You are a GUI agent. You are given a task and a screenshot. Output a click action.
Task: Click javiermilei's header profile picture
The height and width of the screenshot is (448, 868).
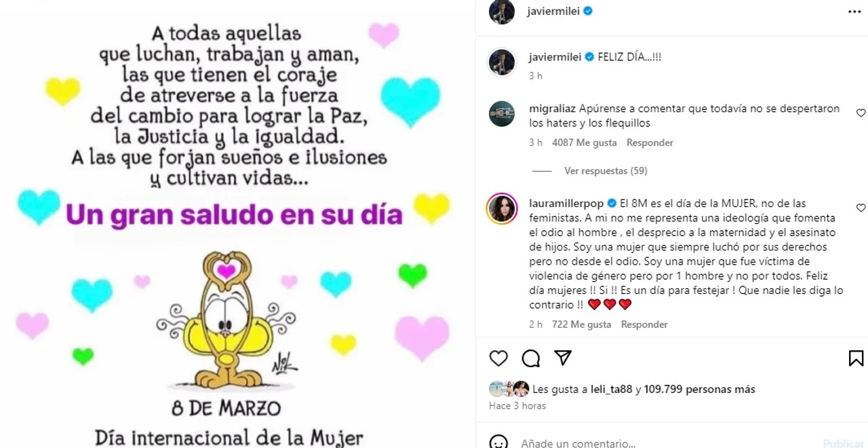(x=502, y=12)
